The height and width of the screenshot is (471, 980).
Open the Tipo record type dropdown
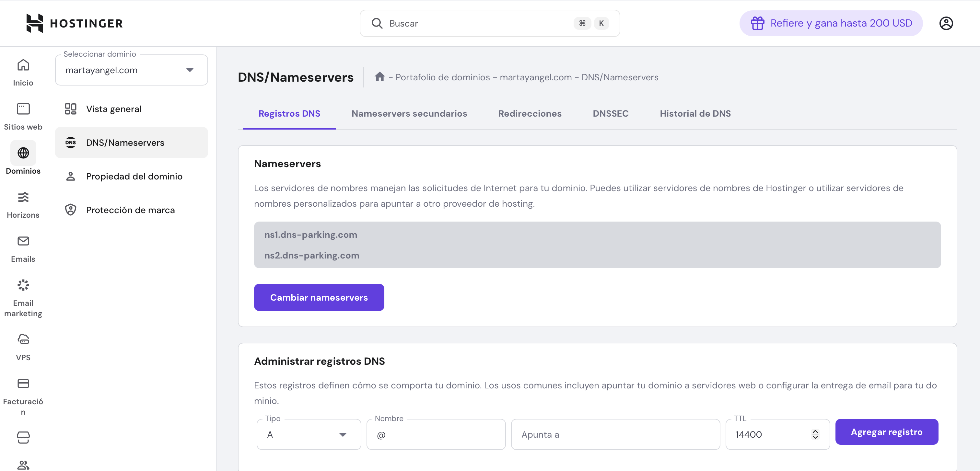tap(308, 434)
